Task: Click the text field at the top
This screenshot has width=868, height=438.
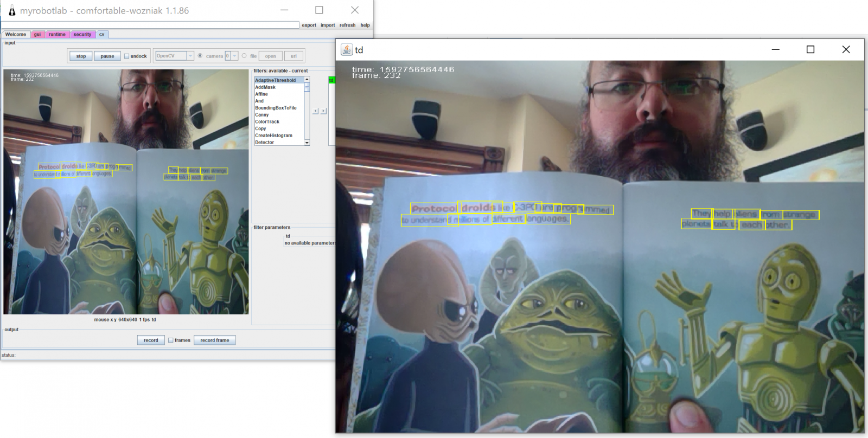Action: [150, 25]
